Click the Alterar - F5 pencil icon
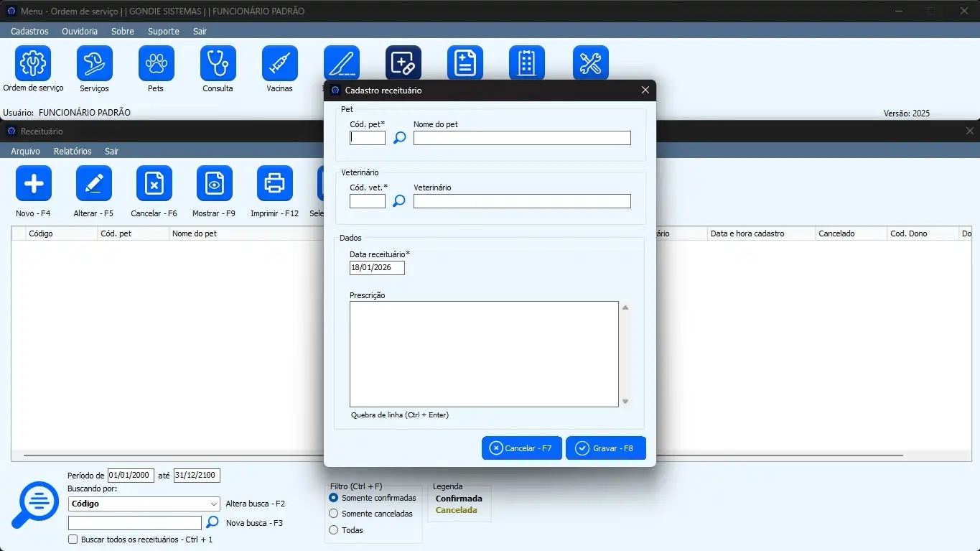Screen dimensions: 980x551 click(x=93, y=184)
